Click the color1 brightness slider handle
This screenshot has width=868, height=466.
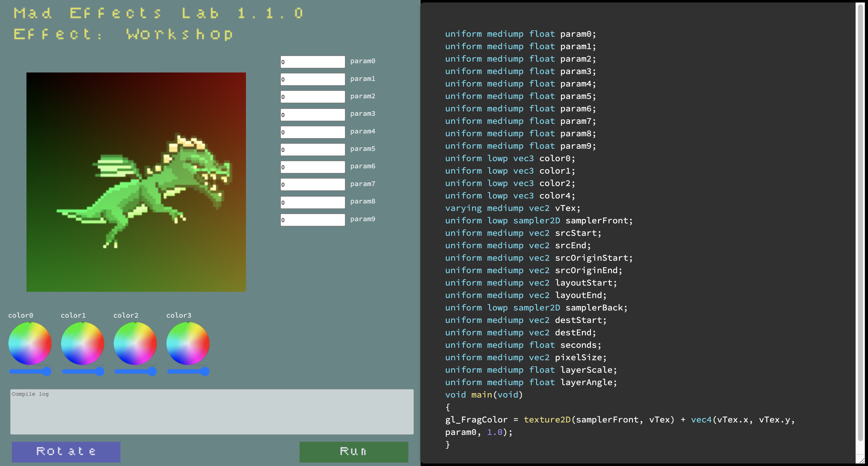99,371
